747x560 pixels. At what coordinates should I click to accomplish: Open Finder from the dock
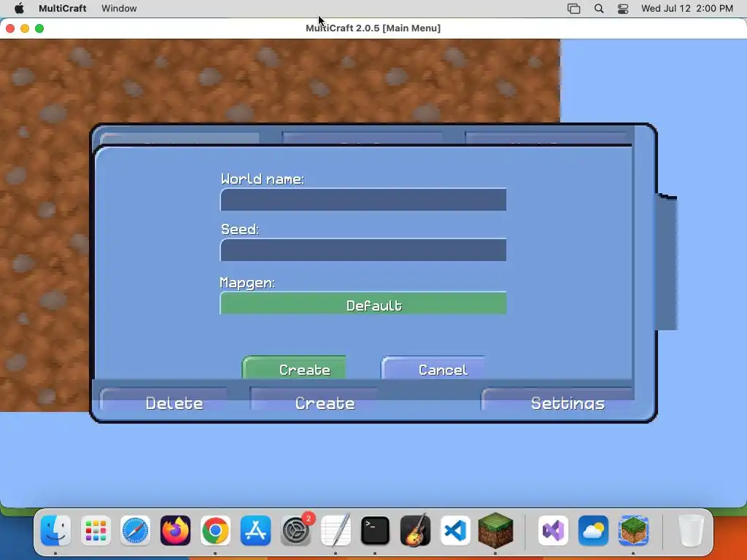click(x=55, y=530)
